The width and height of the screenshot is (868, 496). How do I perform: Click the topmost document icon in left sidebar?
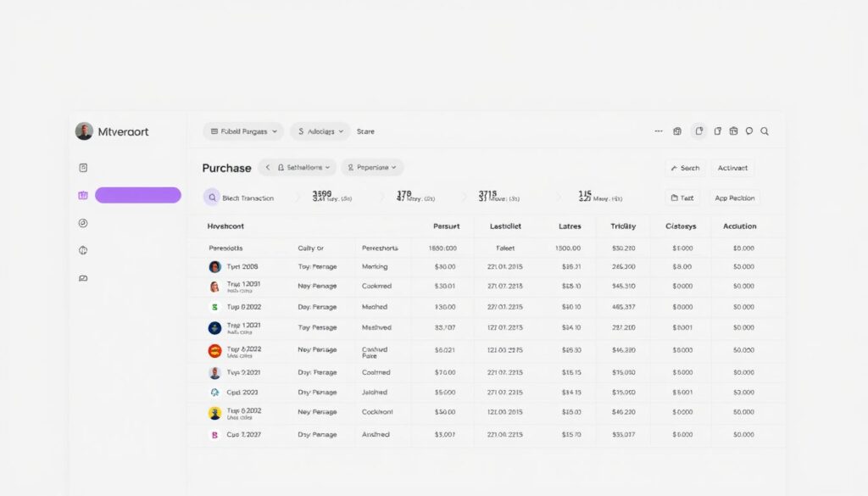tap(83, 168)
